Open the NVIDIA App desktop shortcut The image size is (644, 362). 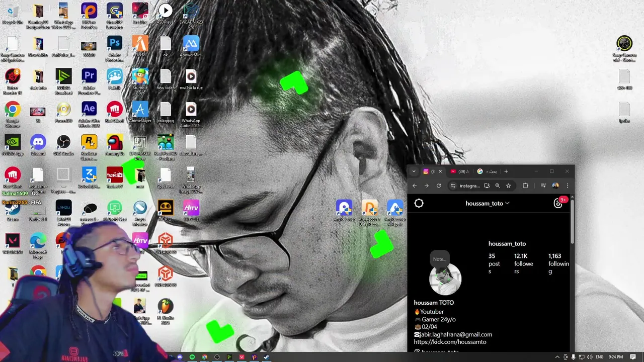point(13,145)
